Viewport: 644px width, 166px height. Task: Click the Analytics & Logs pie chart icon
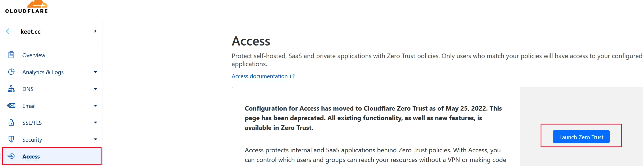tap(11, 72)
